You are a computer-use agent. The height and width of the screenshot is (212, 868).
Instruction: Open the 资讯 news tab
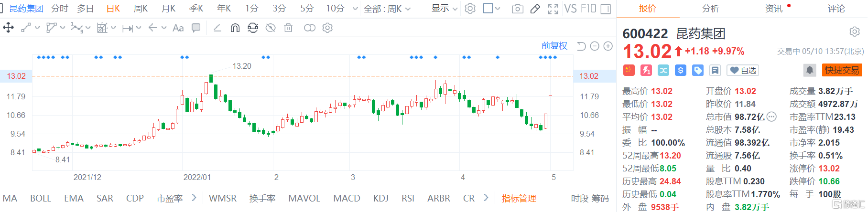tap(774, 9)
